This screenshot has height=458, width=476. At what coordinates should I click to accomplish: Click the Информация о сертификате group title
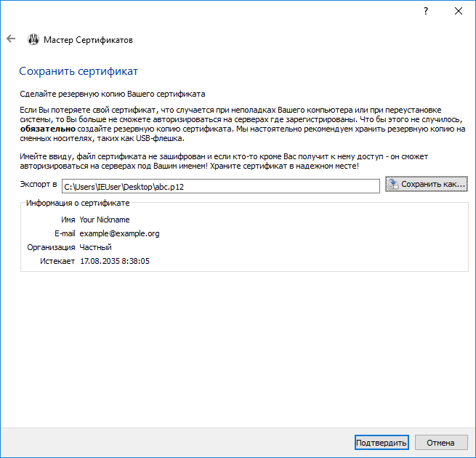(78, 203)
